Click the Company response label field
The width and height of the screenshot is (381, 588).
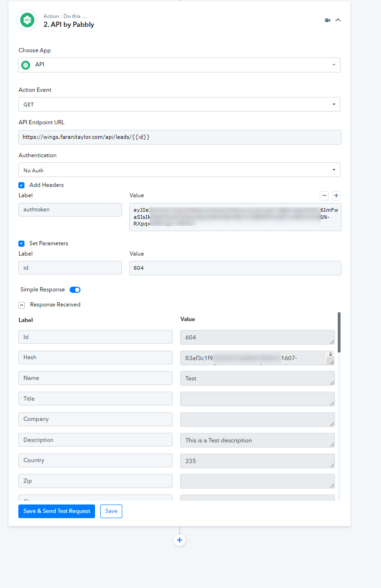(x=95, y=419)
